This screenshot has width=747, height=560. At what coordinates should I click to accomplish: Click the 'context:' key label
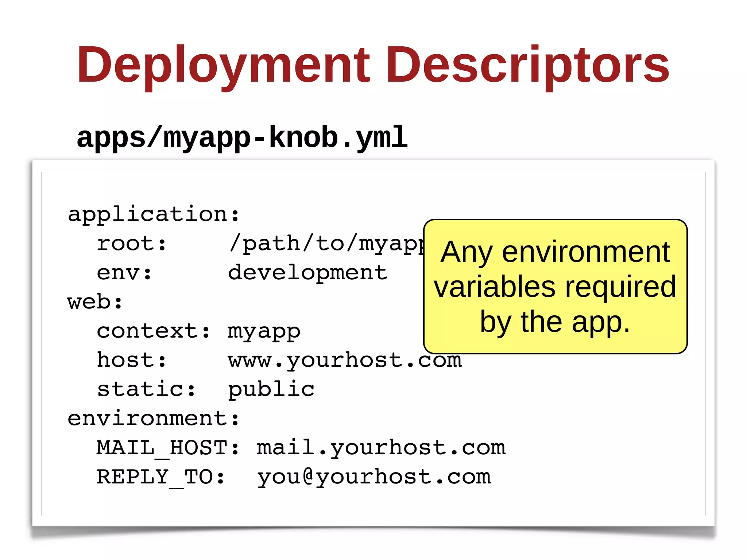[154, 331]
